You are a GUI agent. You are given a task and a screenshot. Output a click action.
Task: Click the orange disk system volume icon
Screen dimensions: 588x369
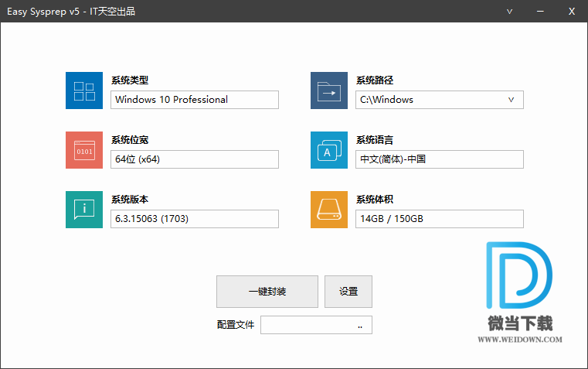click(x=329, y=210)
